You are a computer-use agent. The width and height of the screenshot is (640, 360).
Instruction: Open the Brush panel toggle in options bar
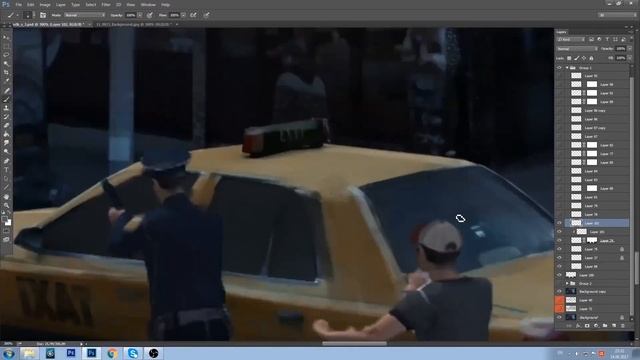pyautogui.click(x=43, y=15)
